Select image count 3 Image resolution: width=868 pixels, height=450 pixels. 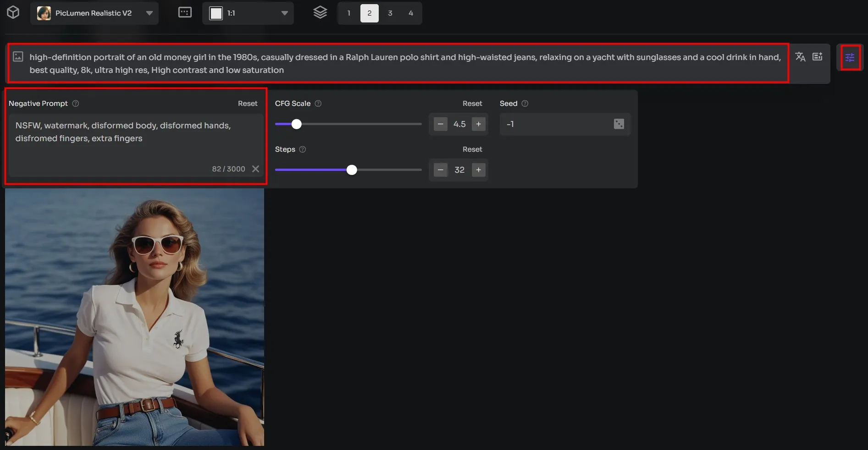tap(390, 13)
